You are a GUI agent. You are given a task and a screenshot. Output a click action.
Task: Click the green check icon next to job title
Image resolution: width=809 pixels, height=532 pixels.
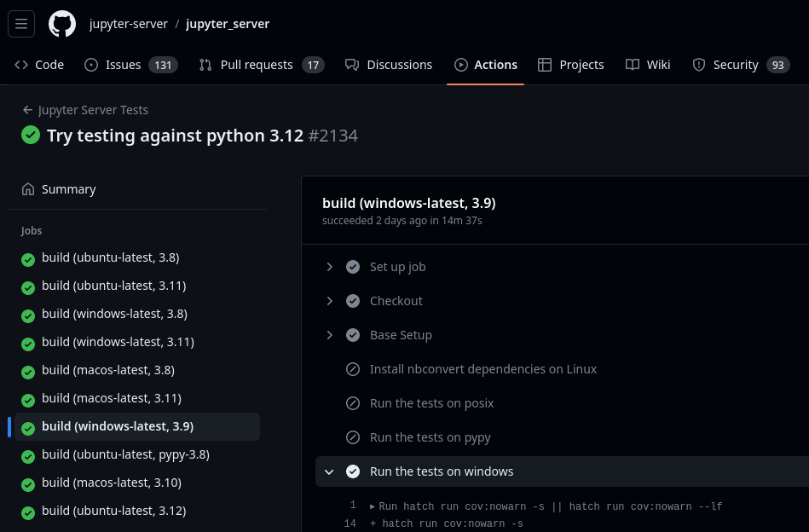pyautogui.click(x=31, y=135)
